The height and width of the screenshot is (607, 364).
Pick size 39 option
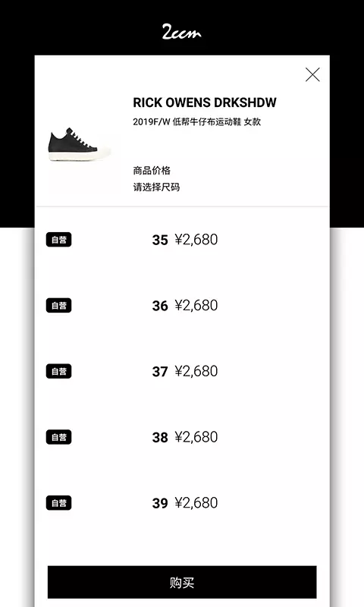coord(182,503)
